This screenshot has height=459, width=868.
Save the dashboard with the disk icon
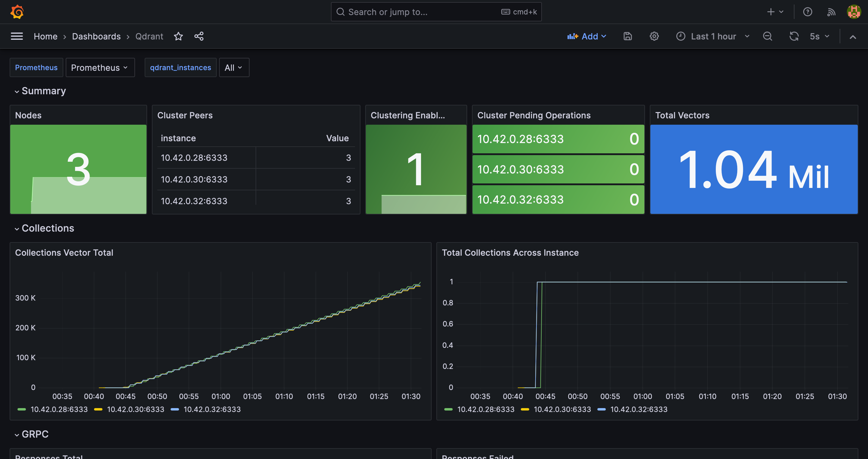[627, 36]
